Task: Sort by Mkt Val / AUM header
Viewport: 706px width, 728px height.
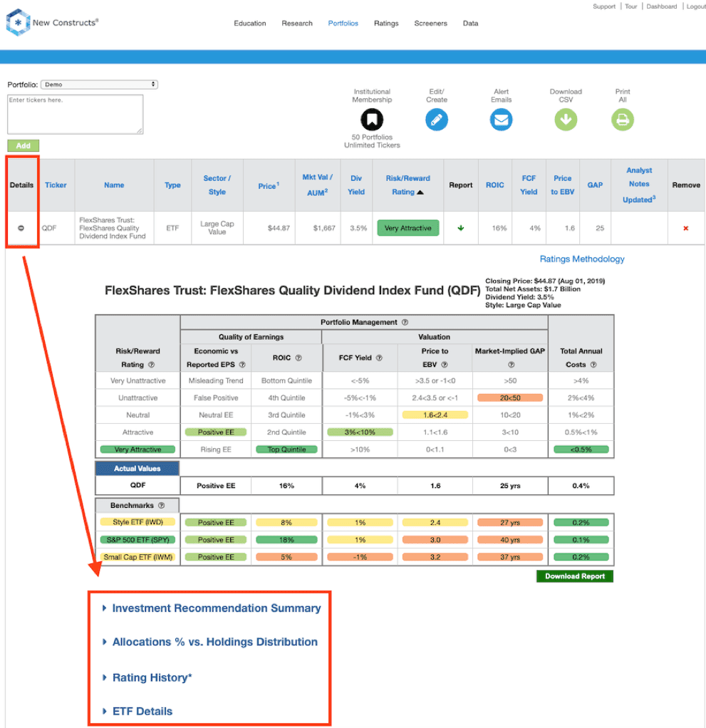Action: click(x=318, y=184)
